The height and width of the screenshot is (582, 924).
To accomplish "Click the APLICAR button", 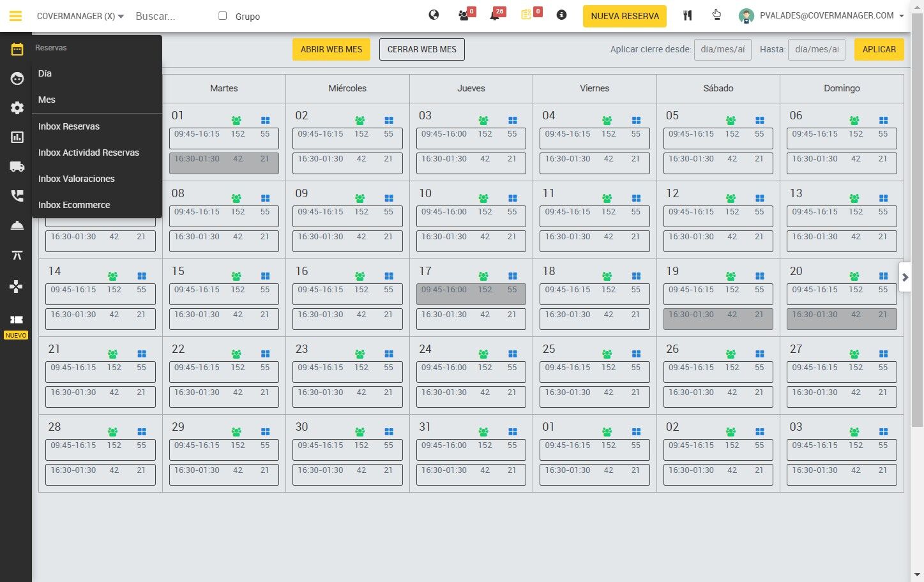I will pos(879,49).
